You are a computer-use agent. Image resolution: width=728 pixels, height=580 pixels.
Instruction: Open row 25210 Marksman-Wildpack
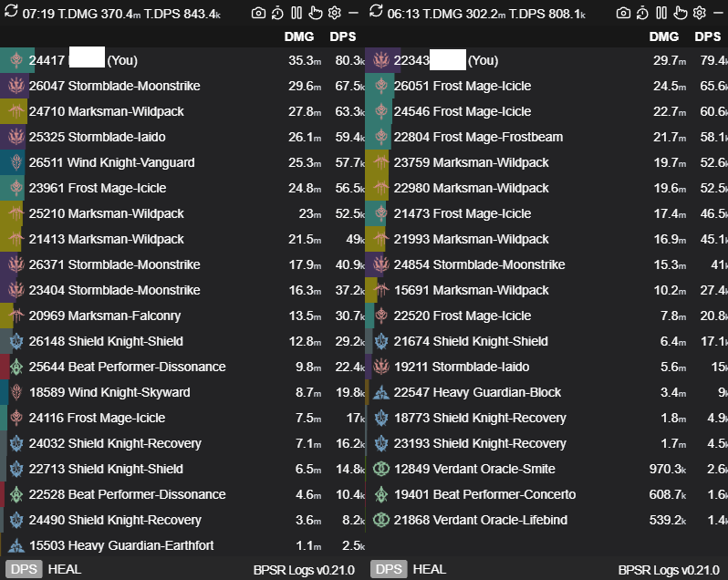182,213
